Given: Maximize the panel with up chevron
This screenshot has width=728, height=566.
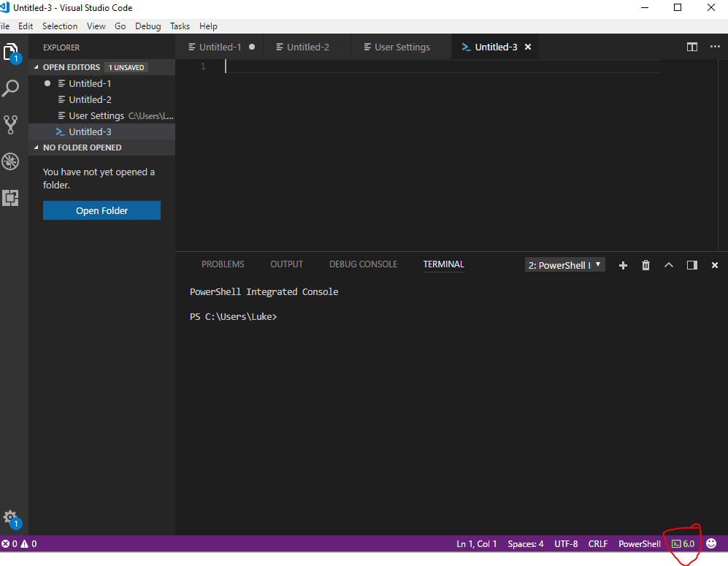Looking at the screenshot, I should point(669,265).
